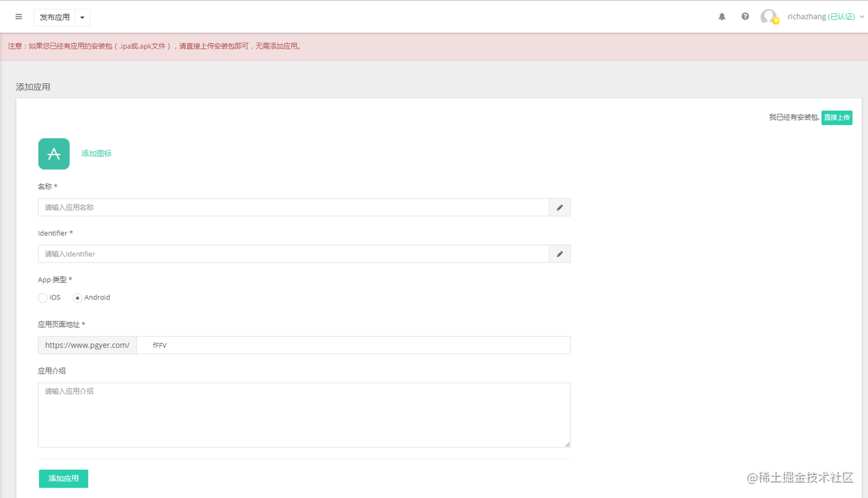Focus the 请输入应用名称 name field
The height and width of the screenshot is (498, 868).
pos(294,208)
